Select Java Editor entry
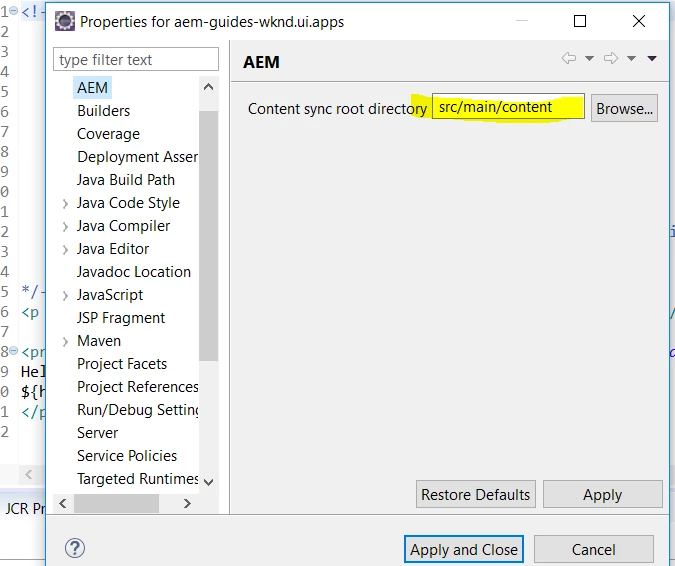 (x=113, y=249)
